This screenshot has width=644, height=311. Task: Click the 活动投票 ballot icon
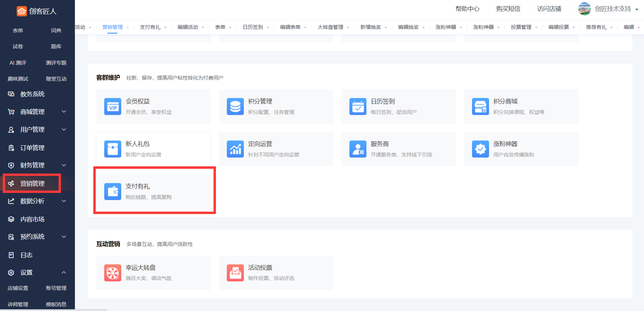235,273
